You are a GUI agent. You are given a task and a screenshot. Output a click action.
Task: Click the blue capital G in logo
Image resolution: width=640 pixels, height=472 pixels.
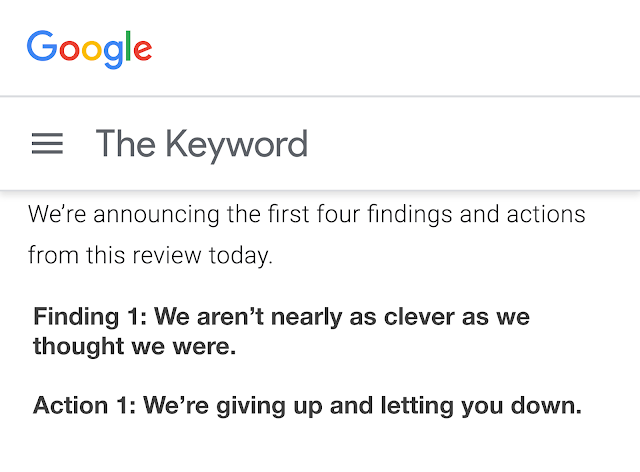pos(42,46)
